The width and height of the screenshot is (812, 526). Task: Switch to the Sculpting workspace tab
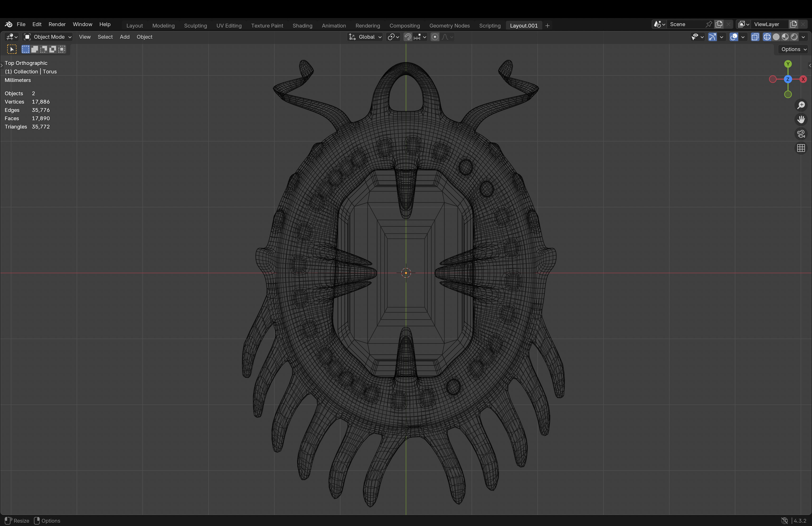195,26
